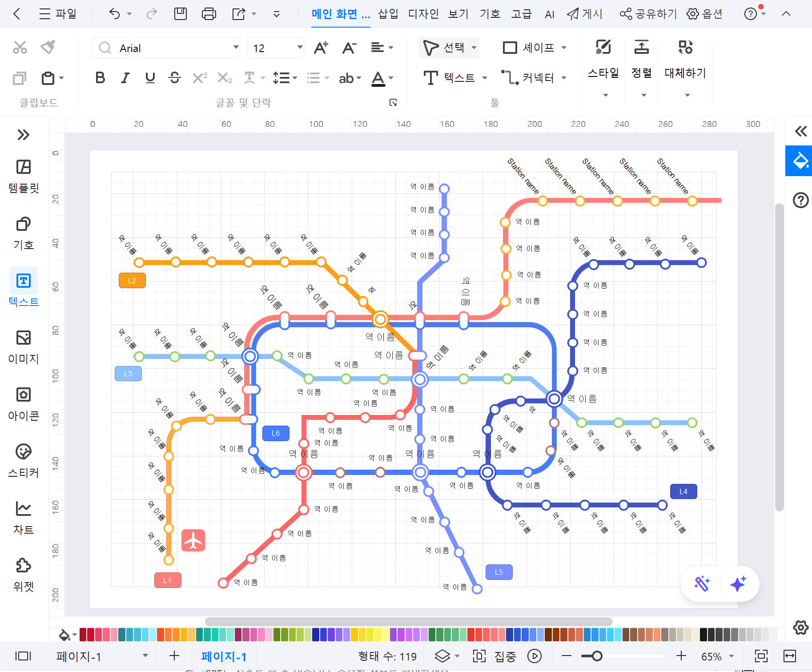This screenshot has width=812, height=672.
Task: Open settings gear at bottom right
Action: (x=801, y=628)
